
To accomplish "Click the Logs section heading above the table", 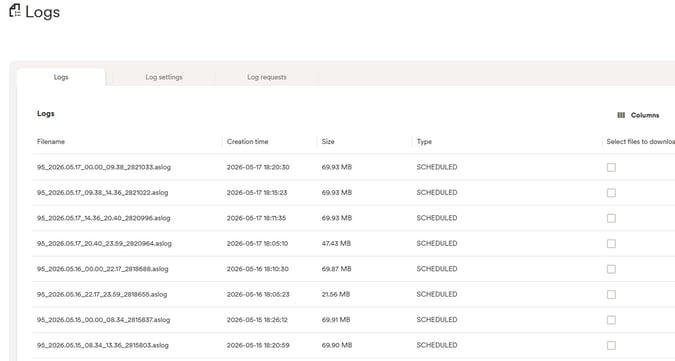I will click(x=46, y=114).
